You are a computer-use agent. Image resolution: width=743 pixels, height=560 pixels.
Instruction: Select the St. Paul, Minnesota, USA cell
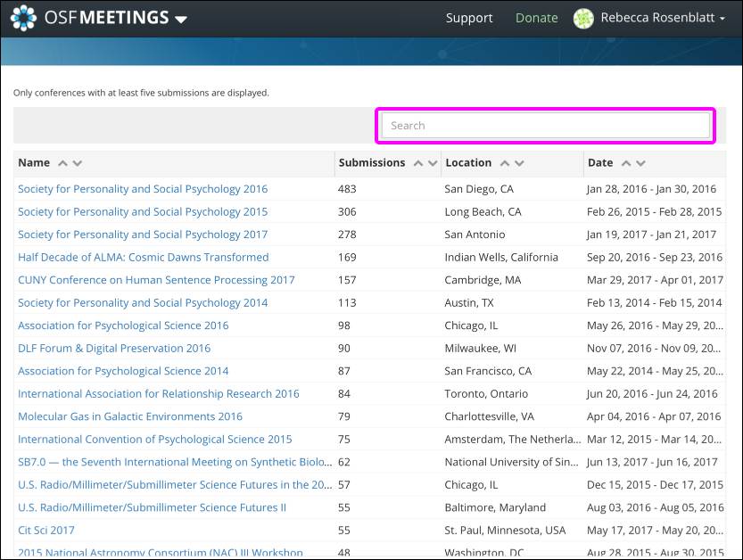pos(505,531)
